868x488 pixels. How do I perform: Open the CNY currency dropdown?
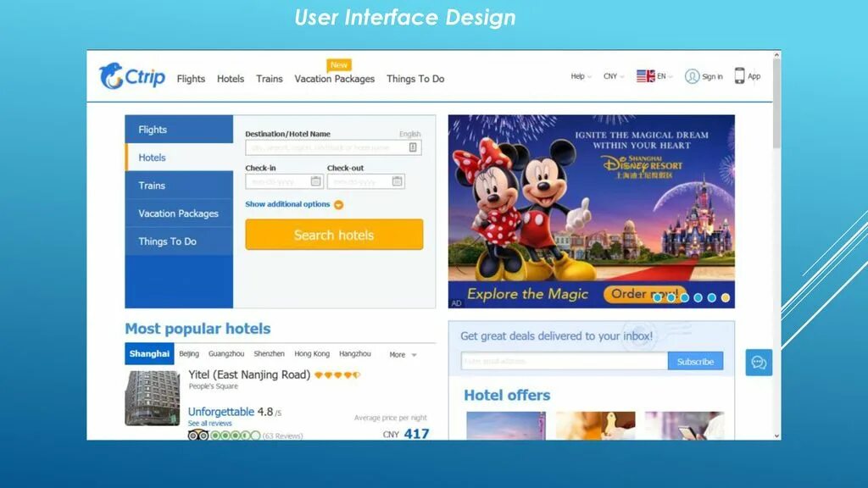click(614, 76)
